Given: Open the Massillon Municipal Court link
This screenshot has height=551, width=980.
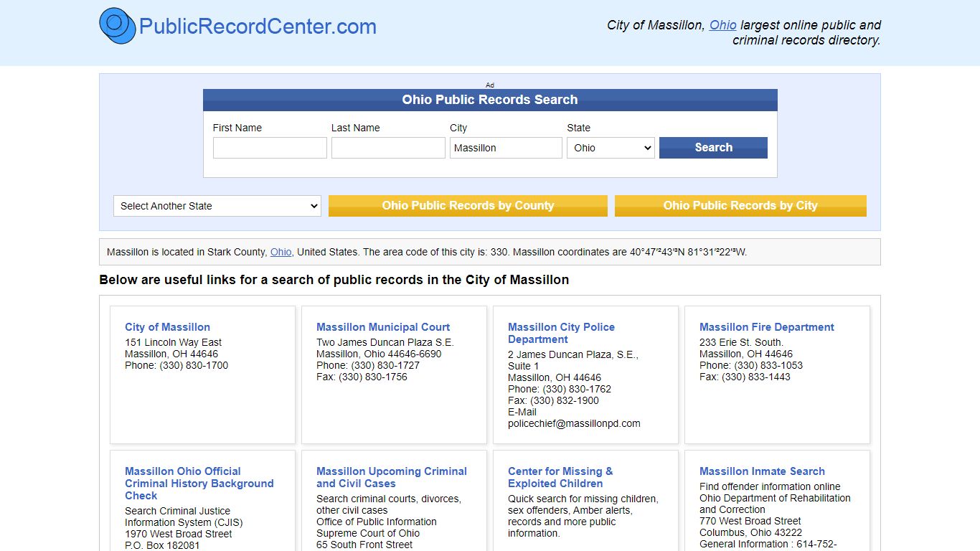Looking at the screenshot, I should click(383, 327).
